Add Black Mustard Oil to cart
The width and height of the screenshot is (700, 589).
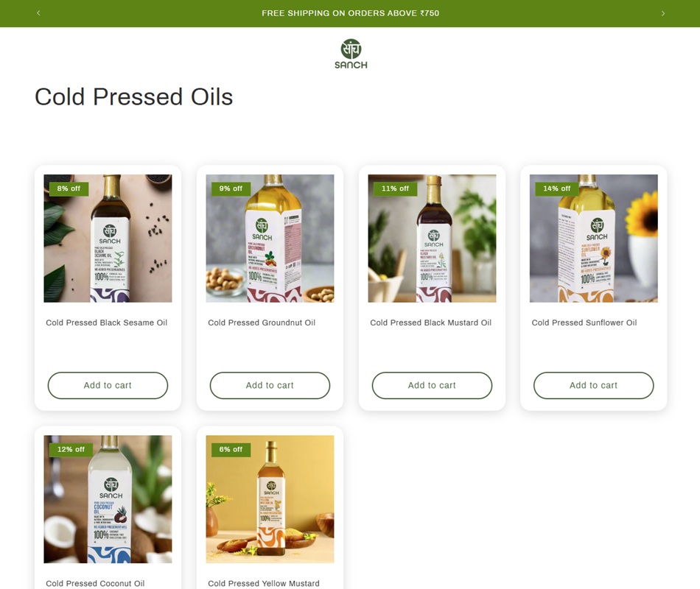[432, 385]
